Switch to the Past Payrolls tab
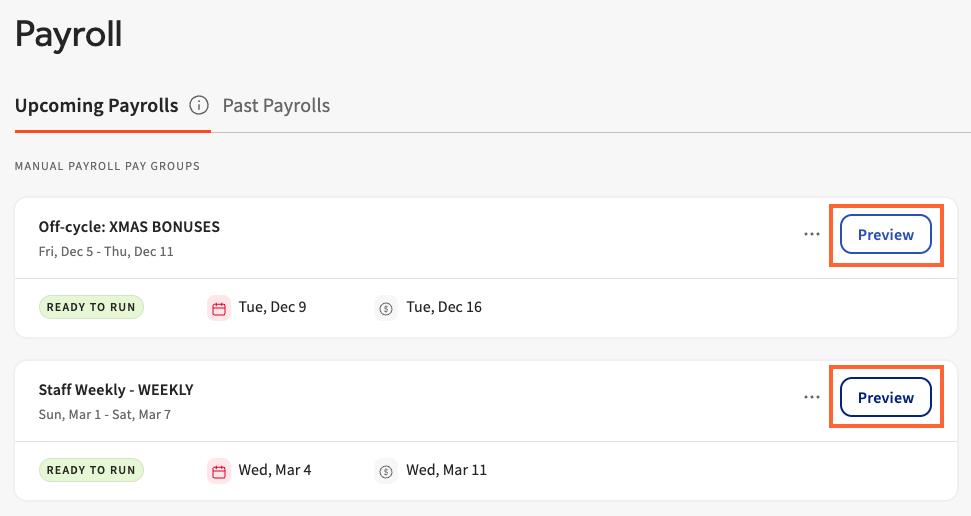This screenshot has width=971, height=516. [x=276, y=105]
